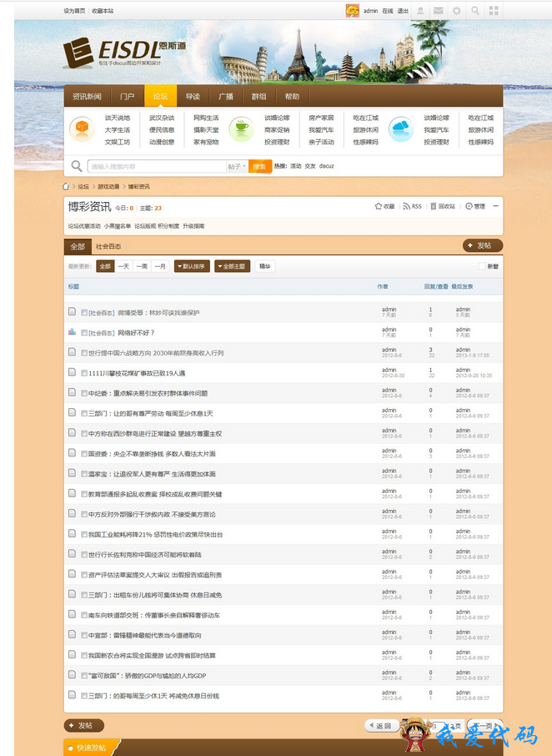Screen dimensions: 552x756
Task: Open the 回收站 trash icon
Action: click(x=434, y=206)
